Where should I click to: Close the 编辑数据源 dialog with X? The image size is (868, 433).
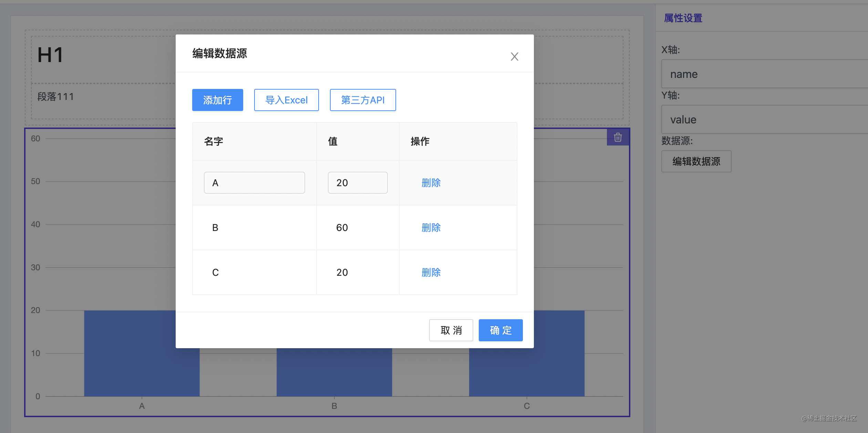pos(514,57)
